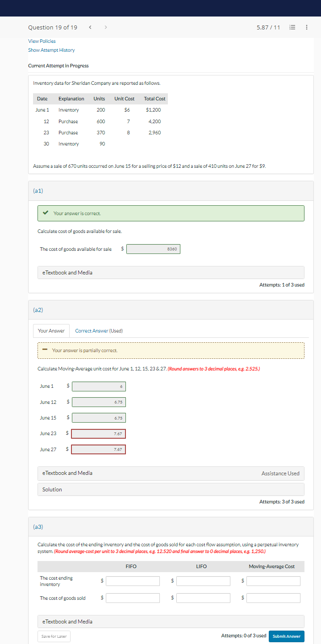Click the June 23 unit cost field

(98, 433)
